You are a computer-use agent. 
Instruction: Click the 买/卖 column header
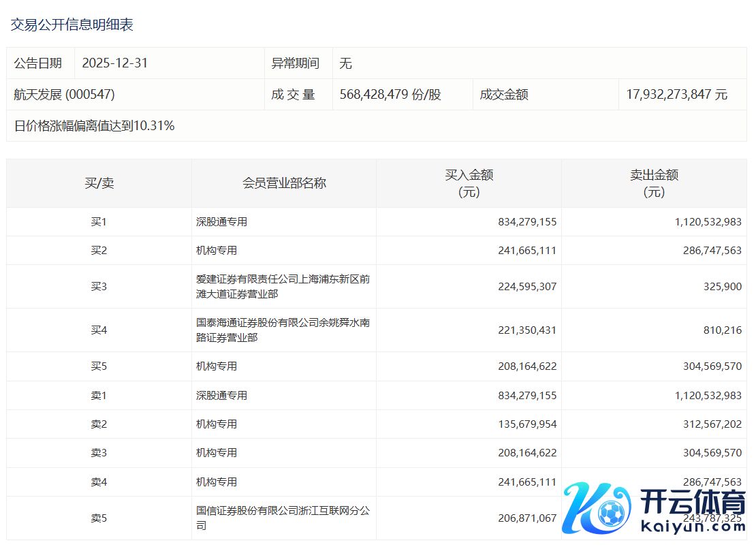(99, 184)
